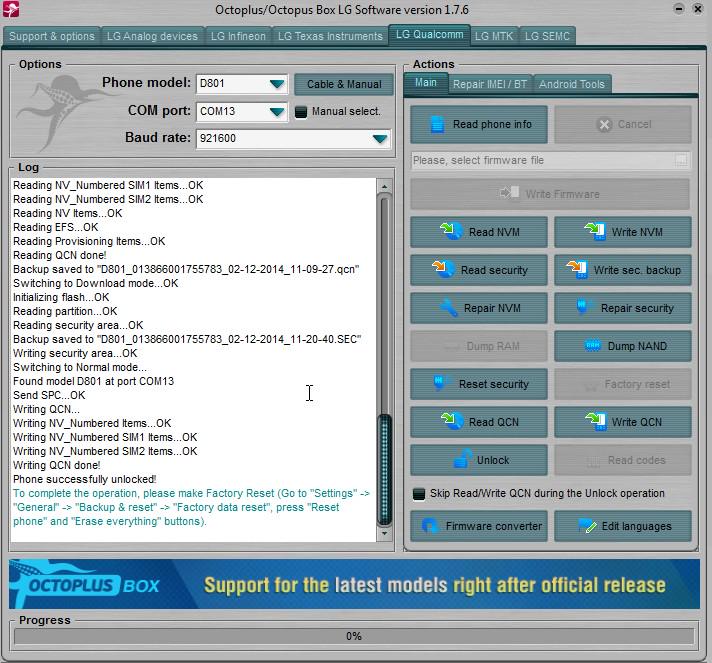Minimize the Octoplus window
Image resolution: width=712 pixels, height=663 pixels.
coord(678,9)
